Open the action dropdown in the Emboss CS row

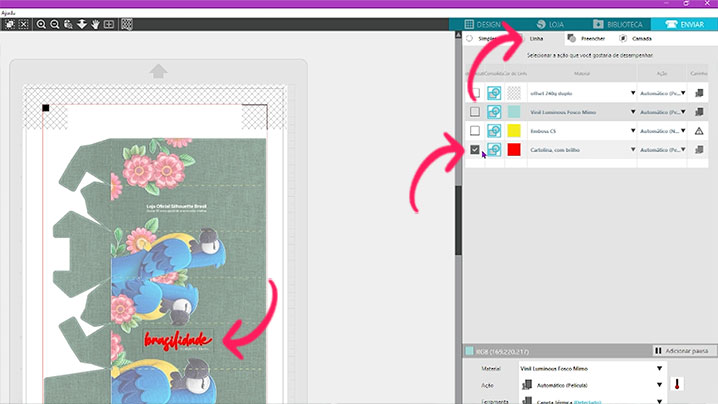(683, 131)
